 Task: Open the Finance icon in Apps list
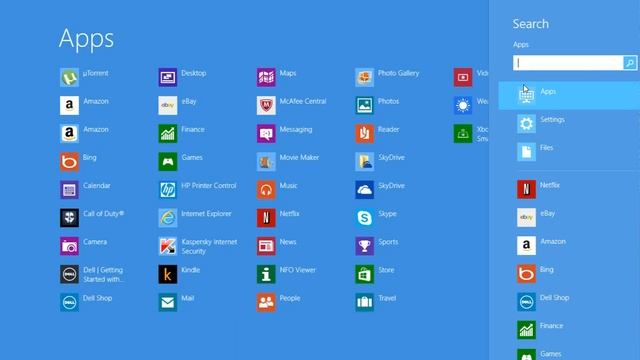pyautogui.click(x=168, y=133)
